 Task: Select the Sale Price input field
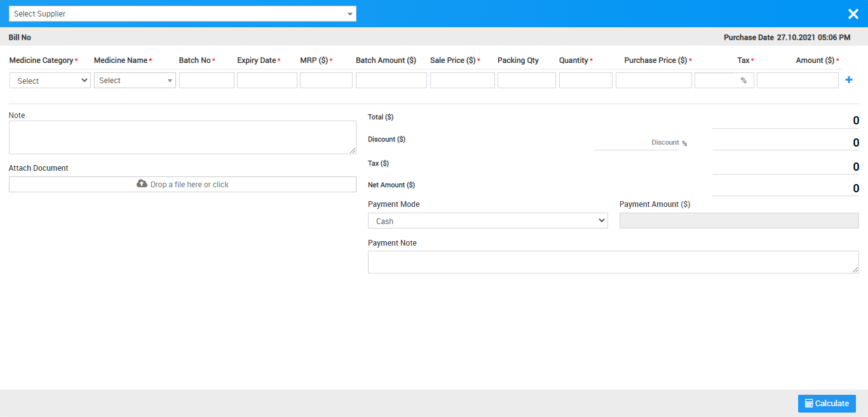point(462,81)
